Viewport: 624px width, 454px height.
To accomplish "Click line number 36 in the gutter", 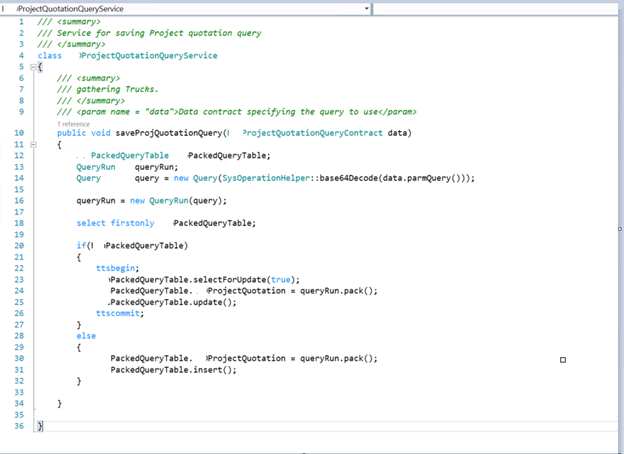I will click(x=19, y=426).
